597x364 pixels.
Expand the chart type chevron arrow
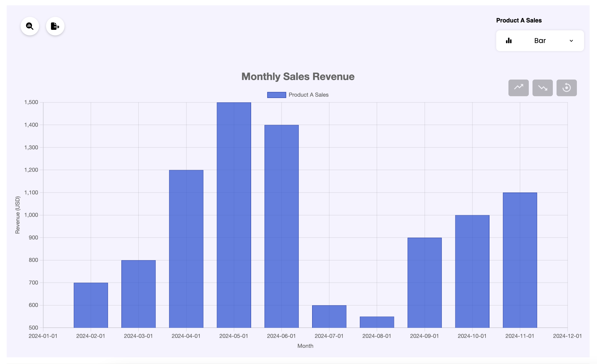point(571,41)
